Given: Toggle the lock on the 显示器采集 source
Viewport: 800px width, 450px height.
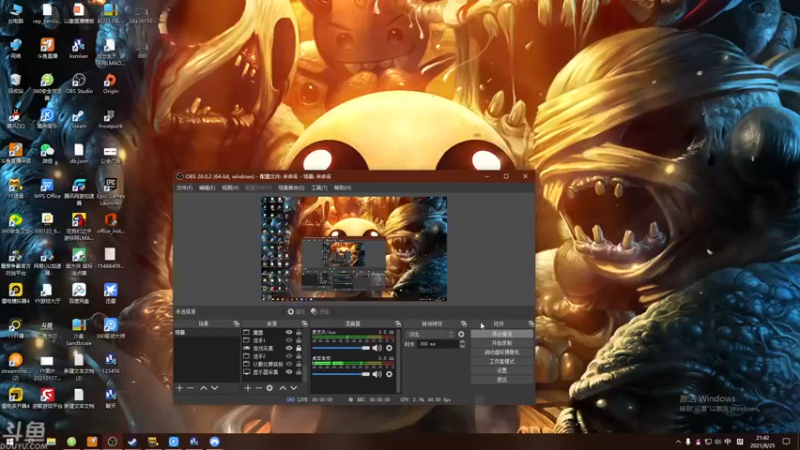Looking at the screenshot, I should pos(298,372).
